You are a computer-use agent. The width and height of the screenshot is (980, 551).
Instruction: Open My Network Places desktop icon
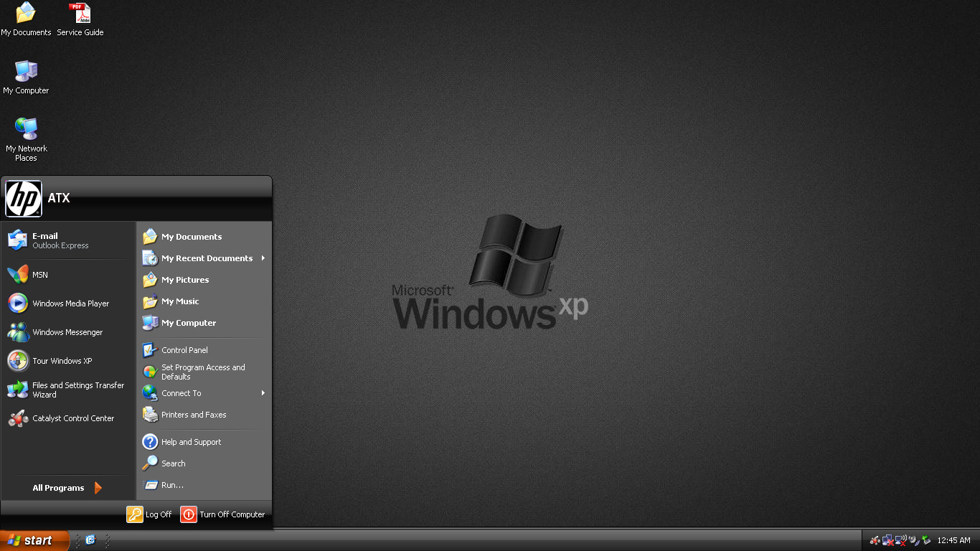(x=26, y=140)
